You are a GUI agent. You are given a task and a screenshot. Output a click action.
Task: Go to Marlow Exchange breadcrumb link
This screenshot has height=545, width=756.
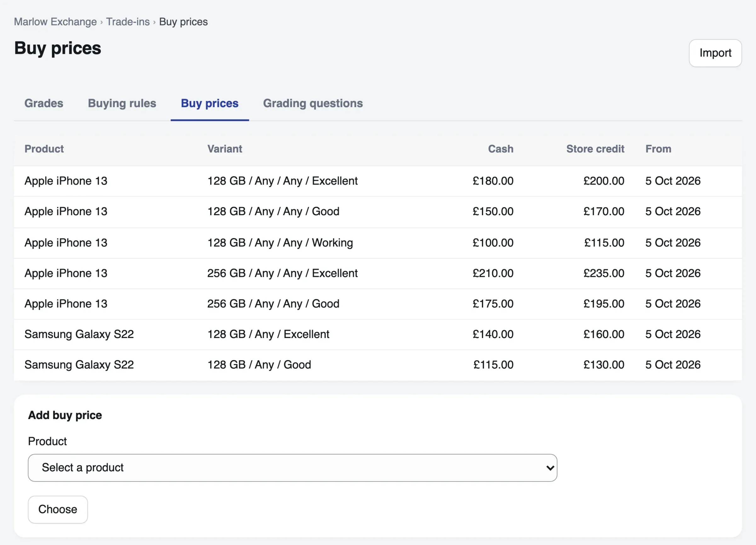55,22
